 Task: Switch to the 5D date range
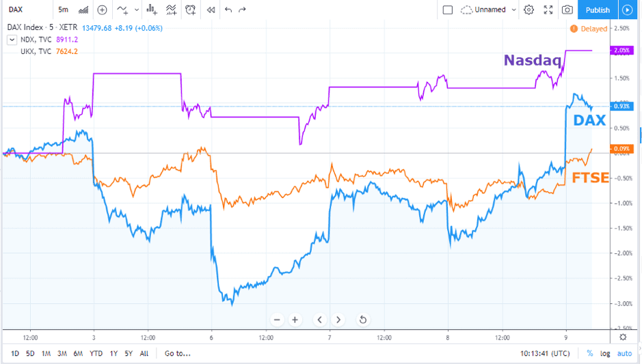(x=30, y=353)
